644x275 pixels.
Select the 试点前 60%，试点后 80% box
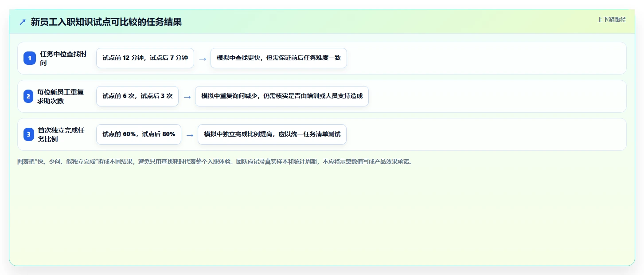click(139, 134)
